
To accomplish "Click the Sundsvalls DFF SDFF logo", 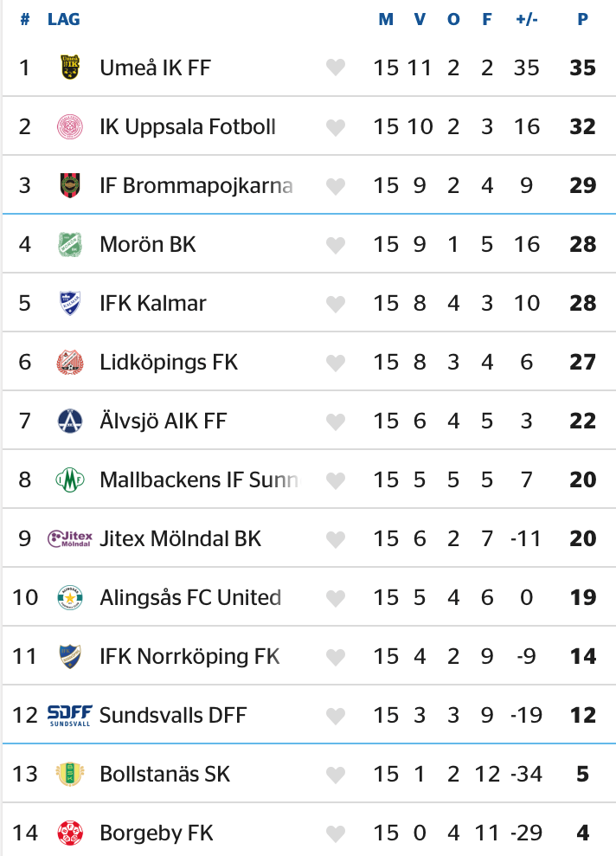I will (x=69, y=715).
